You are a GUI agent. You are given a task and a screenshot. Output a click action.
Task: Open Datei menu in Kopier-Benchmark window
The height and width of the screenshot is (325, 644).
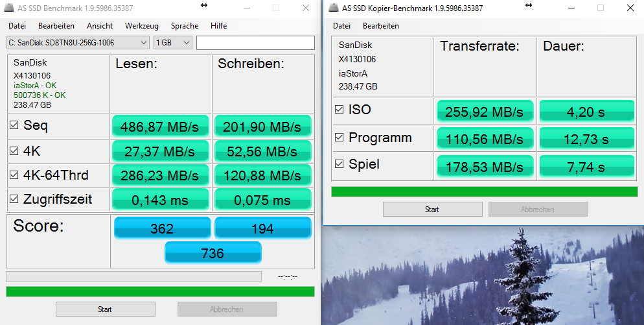[341, 25]
